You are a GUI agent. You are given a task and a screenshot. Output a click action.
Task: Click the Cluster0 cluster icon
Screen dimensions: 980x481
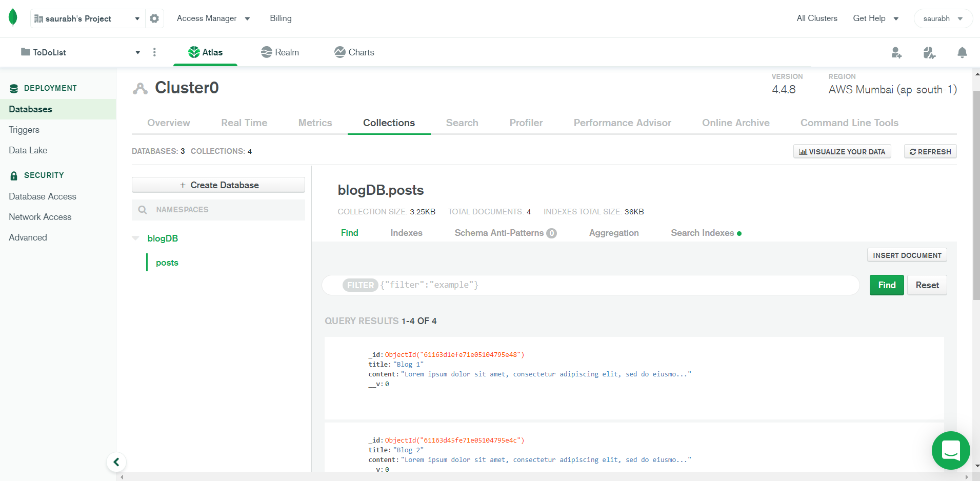[x=140, y=88]
